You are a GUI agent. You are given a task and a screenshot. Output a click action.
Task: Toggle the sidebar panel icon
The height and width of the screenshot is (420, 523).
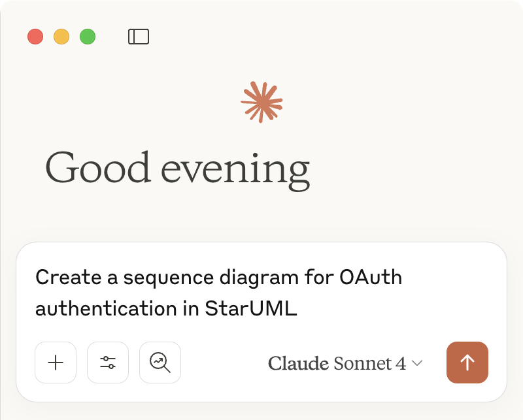click(139, 37)
